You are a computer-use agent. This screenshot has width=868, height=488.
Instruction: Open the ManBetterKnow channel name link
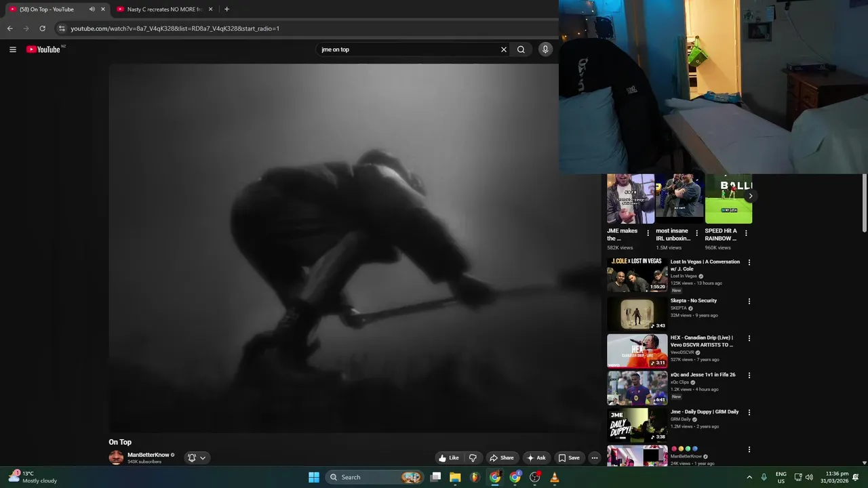click(148, 455)
